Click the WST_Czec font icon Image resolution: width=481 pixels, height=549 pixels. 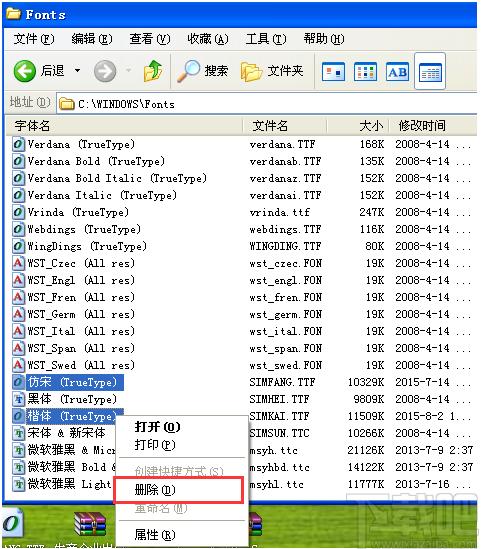click(18, 263)
